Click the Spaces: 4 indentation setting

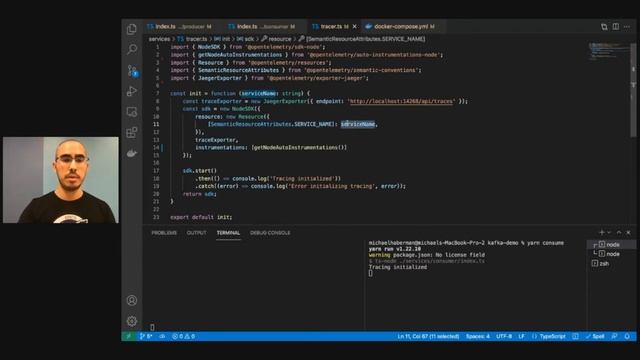coord(478,336)
